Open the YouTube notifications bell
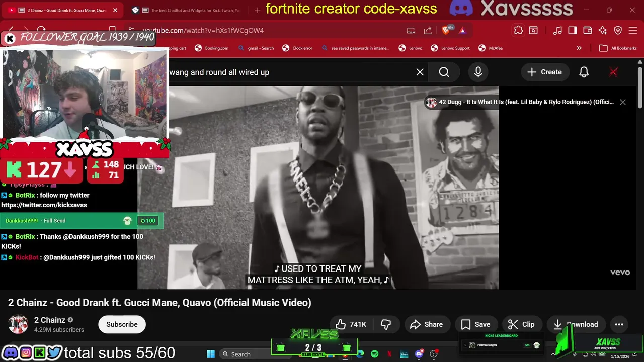Image resolution: width=644 pixels, height=362 pixels. click(584, 72)
